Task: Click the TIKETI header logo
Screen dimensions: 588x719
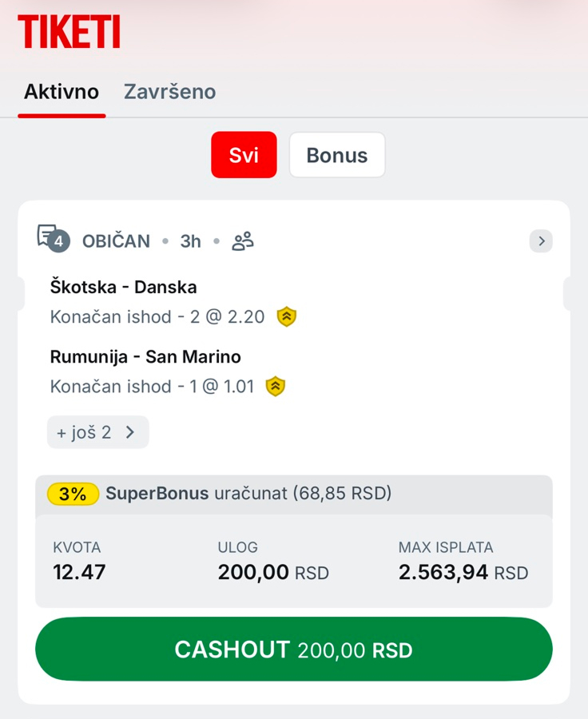Action: [70, 31]
